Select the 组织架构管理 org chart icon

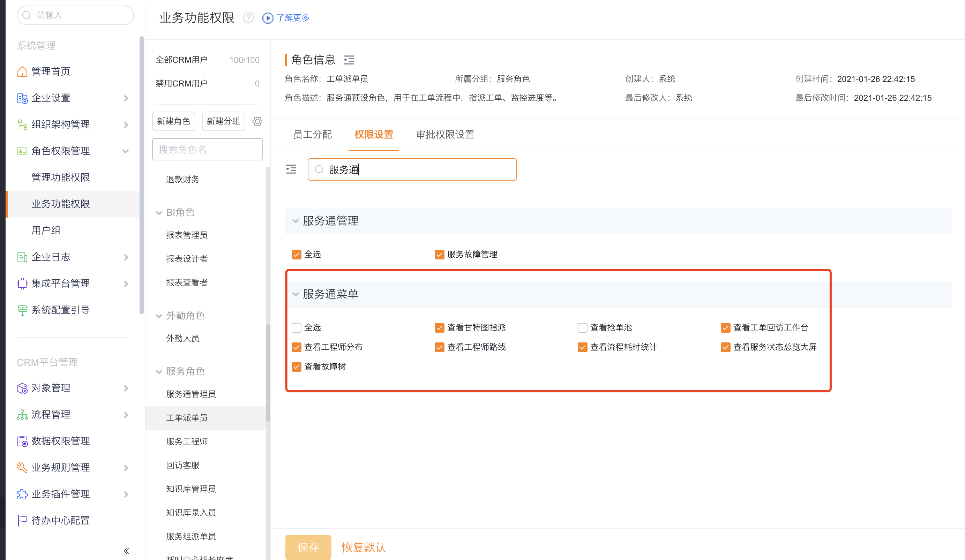22,124
